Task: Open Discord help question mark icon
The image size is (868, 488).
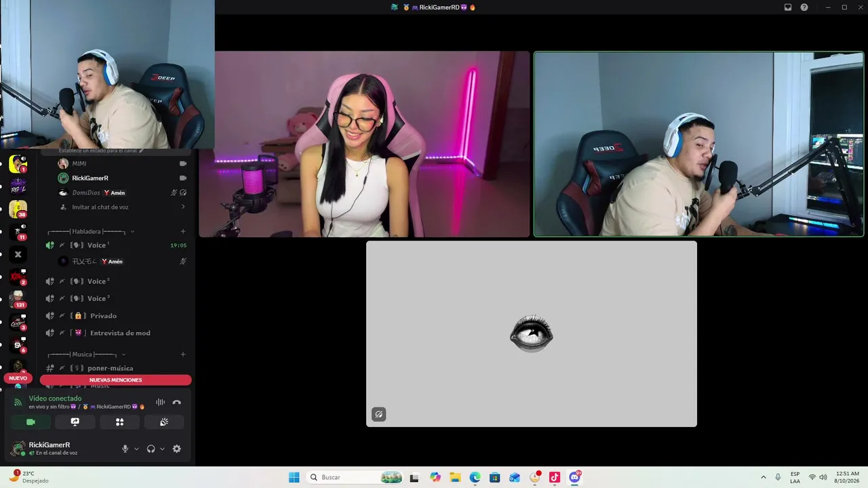Action: tap(804, 7)
